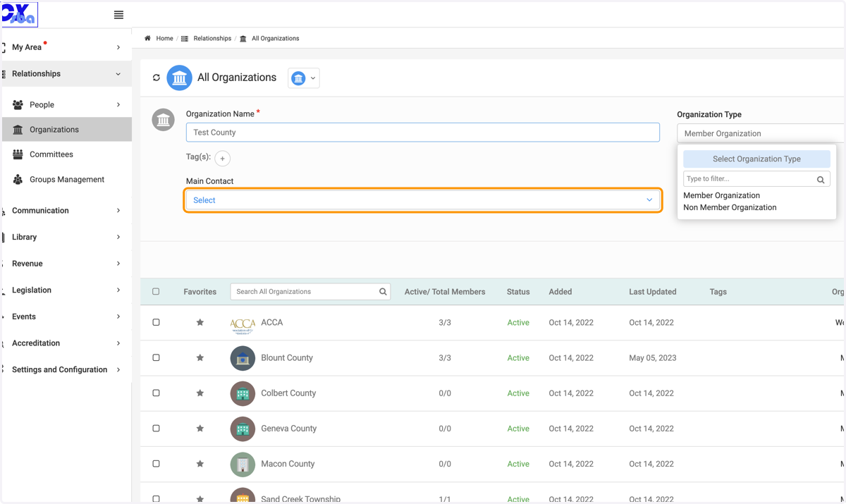Click the search icon in Type to filter box
Image resolution: width=846 pixels, height=504 pixels.
pos(821,180)
